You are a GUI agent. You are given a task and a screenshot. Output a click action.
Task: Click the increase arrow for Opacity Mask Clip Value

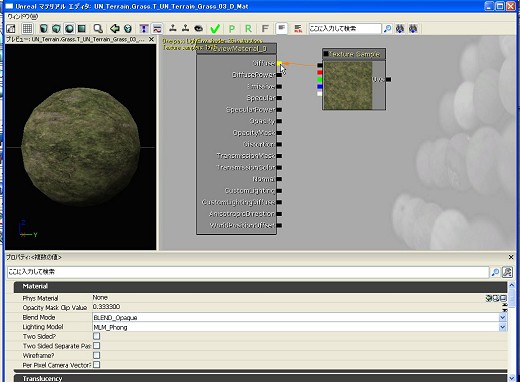point(505,305)
